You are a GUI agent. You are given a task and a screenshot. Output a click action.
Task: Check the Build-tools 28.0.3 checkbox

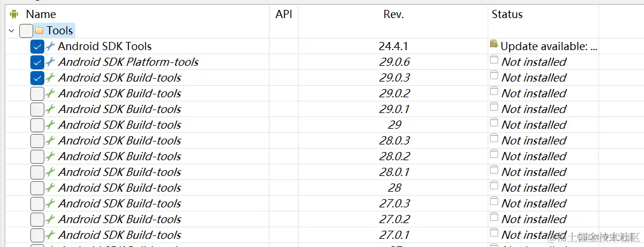(x=37, y=141)
